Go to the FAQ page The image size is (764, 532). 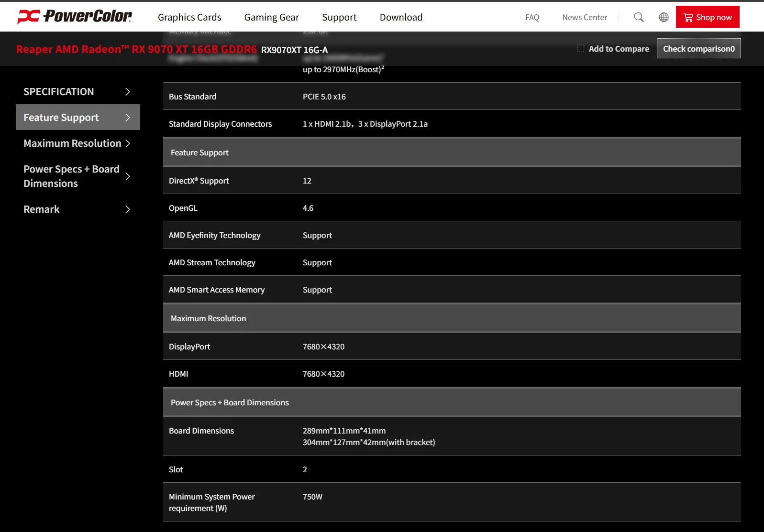532,17
